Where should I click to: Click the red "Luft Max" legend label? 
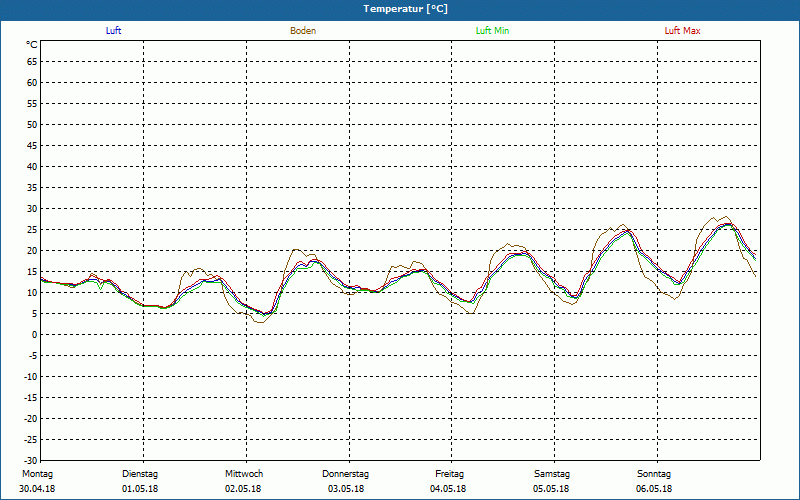(x=682, y=31)
